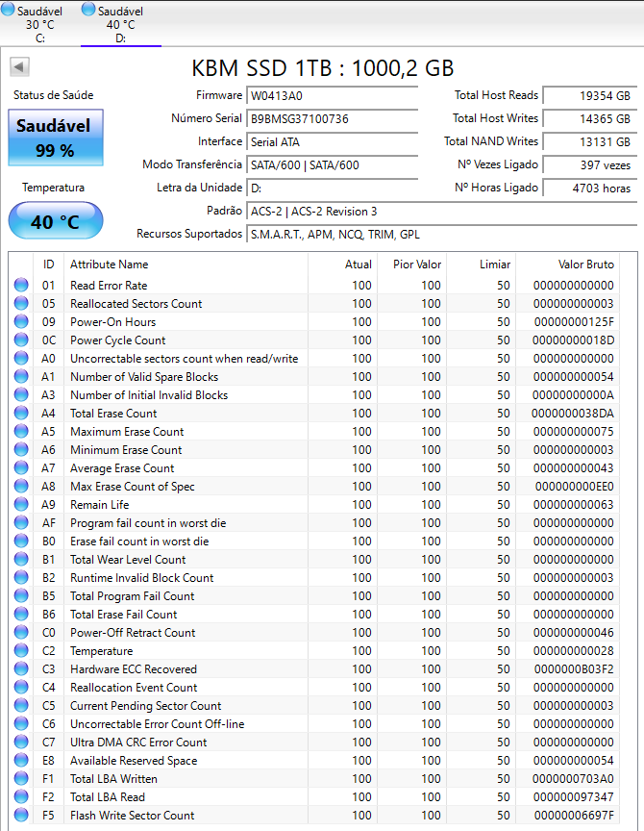Click the Letra da Unidade field D:
This screenshot has width=644, height=831.
point(332,189)
